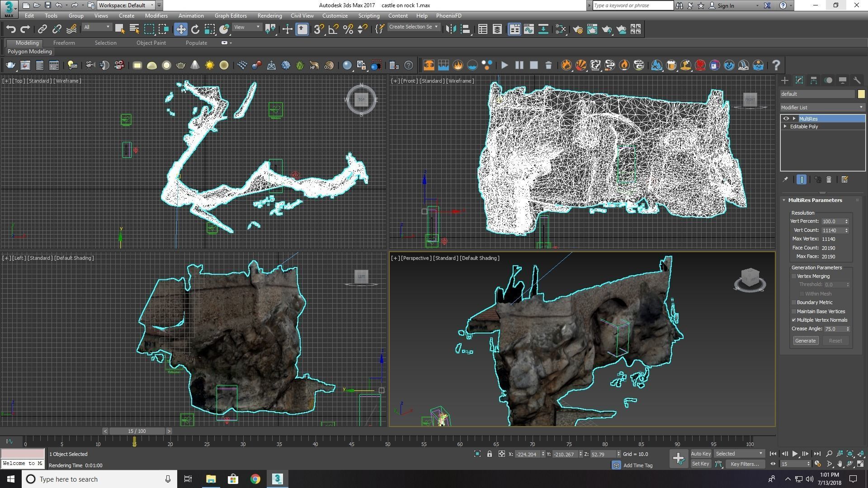Click the Set Key button
Viewport: 868px width, 488px height.
click(x=701, y=464)
